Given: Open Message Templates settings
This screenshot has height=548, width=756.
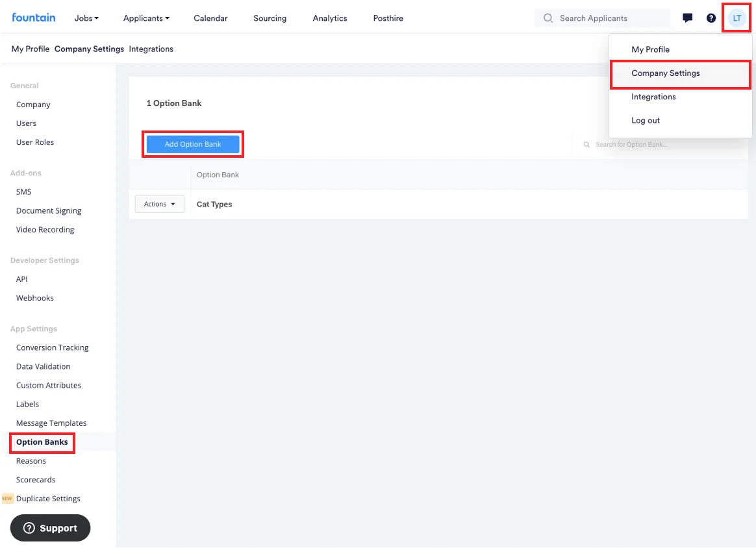Looking at the screenshot, I should [x=51, y=423].
